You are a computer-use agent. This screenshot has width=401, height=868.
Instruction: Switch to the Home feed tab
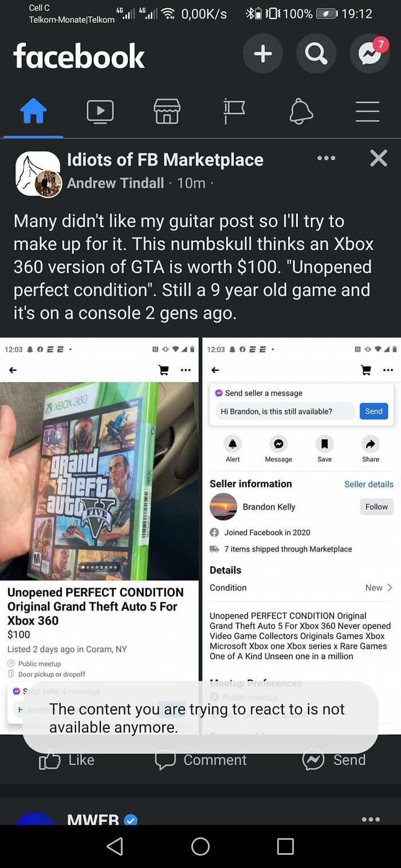33,111
